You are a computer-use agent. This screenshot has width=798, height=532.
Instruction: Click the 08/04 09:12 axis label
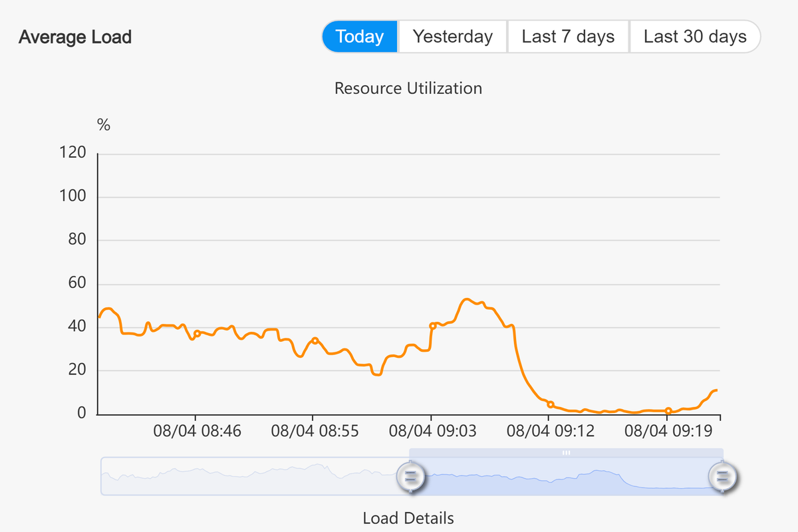tap(551, 432)
